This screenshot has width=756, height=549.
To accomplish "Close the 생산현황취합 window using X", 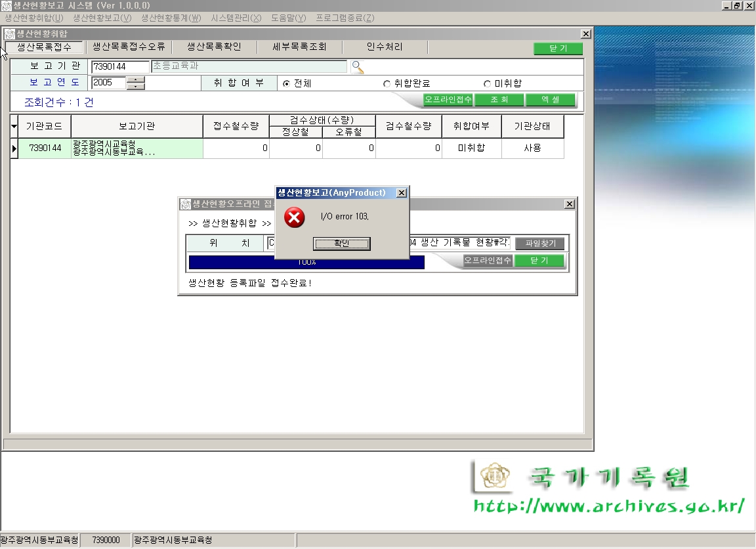I will 585,34.
